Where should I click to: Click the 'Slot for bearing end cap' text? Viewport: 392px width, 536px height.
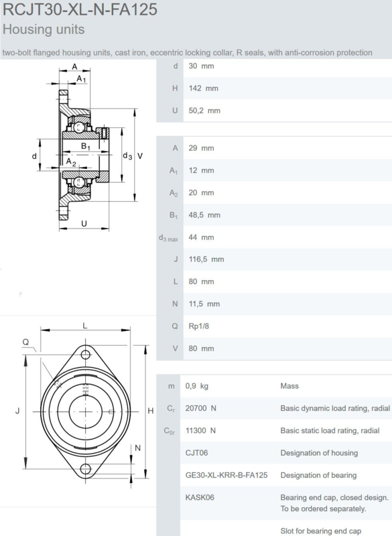click(x=320, y=531)
